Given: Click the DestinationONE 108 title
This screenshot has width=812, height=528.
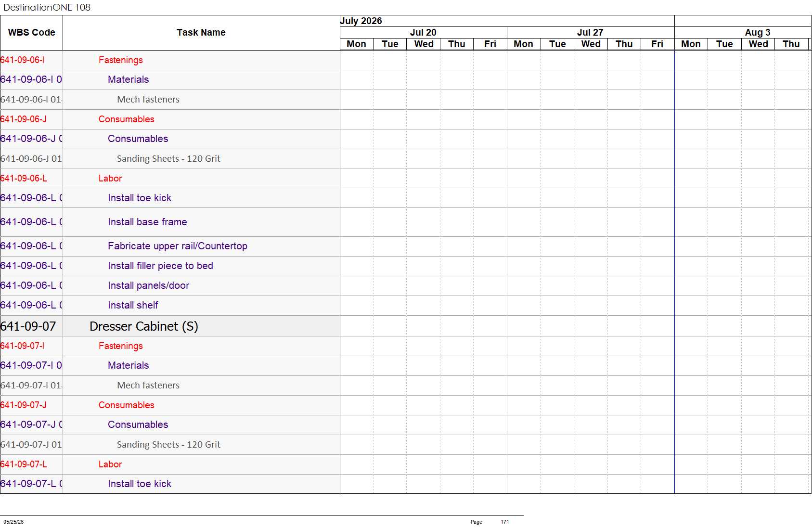Looking at the screenshot, I should pyautogui.click(x=47, y=7).
